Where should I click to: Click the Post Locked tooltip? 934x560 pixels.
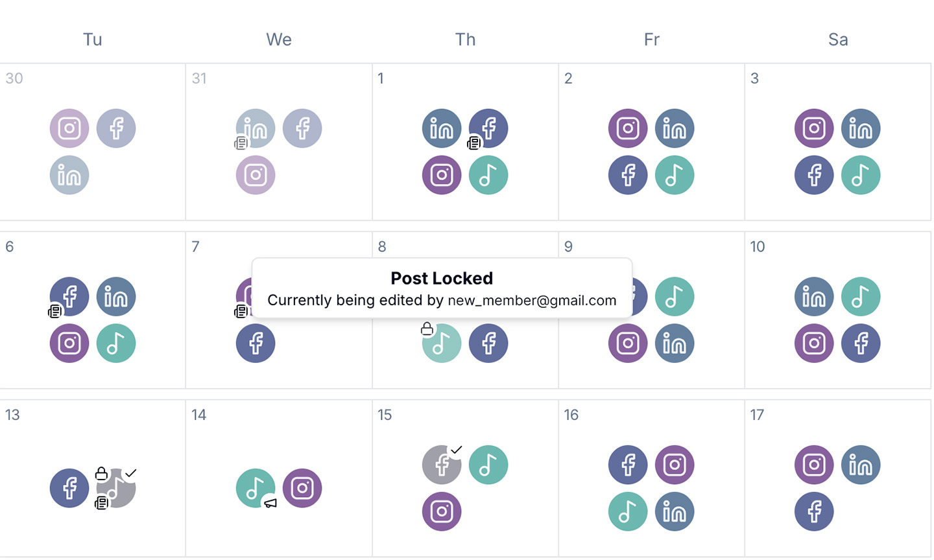pos(442,288)
